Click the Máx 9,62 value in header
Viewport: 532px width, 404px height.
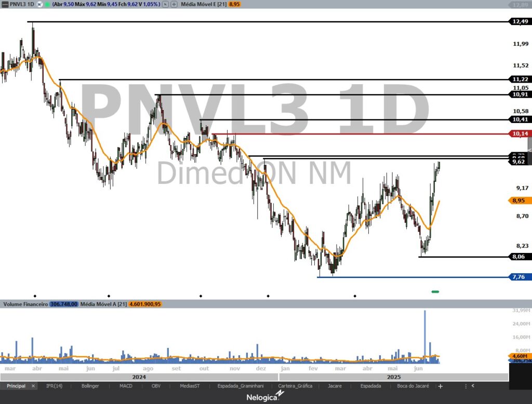(x=86, y=4)
